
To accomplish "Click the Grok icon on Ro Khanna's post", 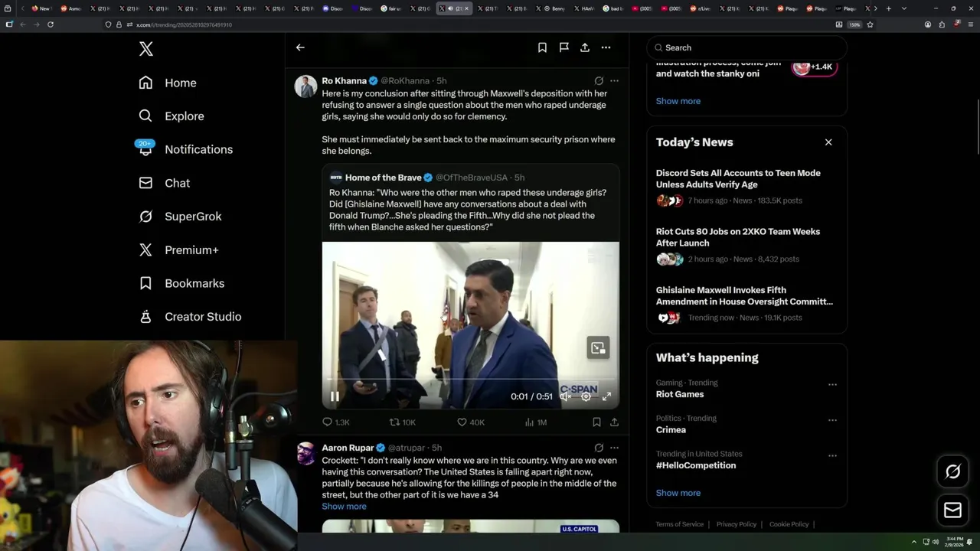I will (599, 80).
